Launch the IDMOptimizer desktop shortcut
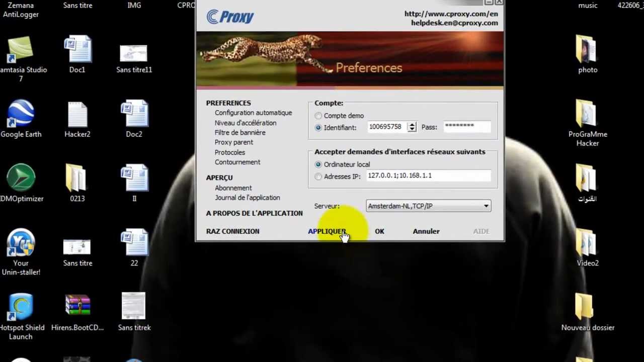Viewport: 644px width, 362px height. click(x=21, y=178)
